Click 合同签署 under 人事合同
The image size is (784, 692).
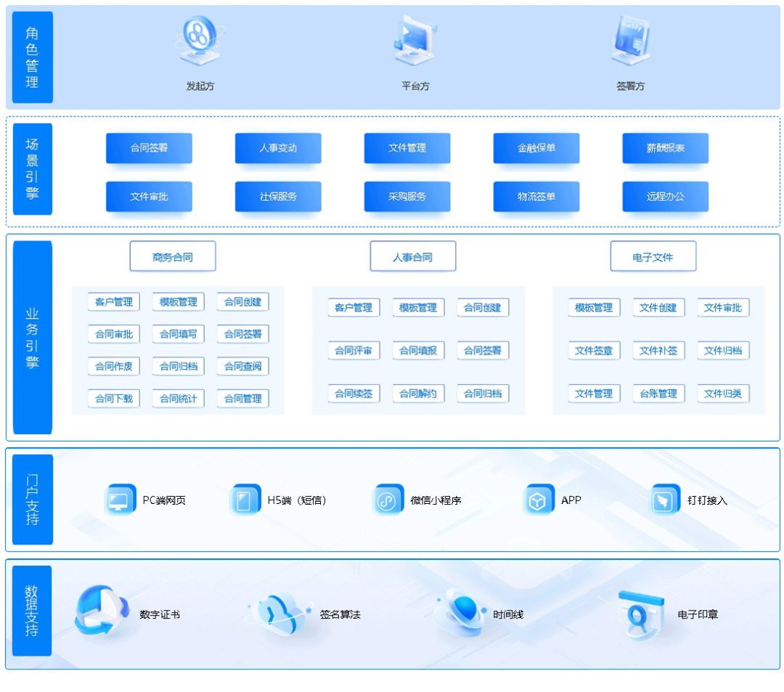(483, 351)
